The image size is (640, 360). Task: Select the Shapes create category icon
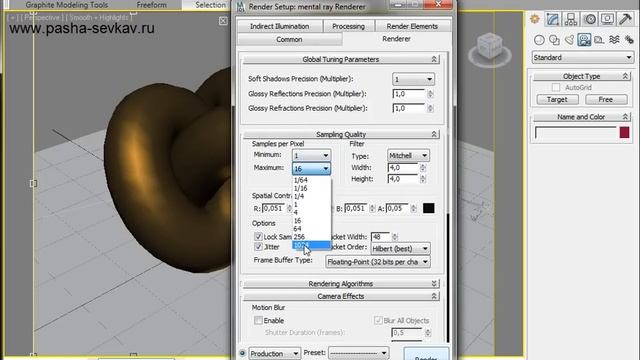[x=554, y=40]
